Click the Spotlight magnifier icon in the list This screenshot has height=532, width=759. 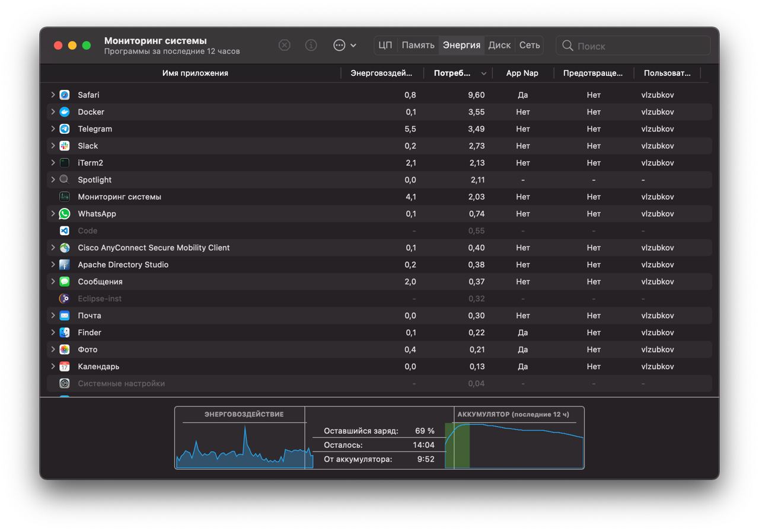coord(65,180)
